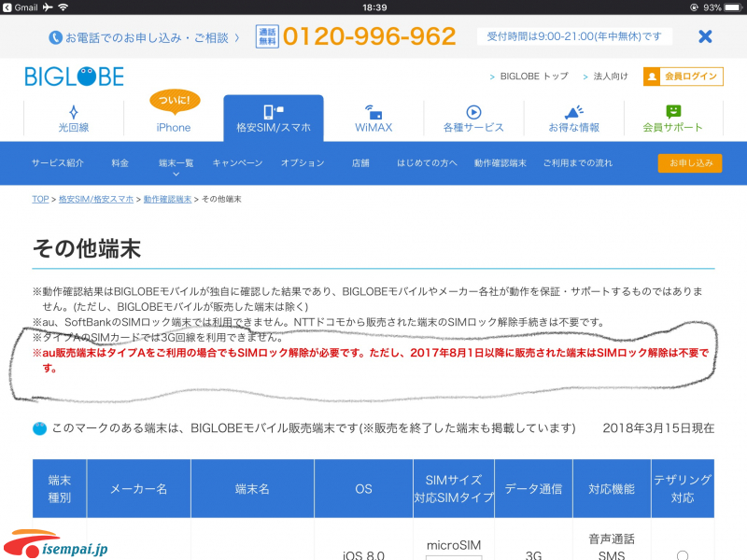Go to オプション in blue menu
Image resolution: width=747 pixels, height=560 pixels.
[x=303, y=162]
